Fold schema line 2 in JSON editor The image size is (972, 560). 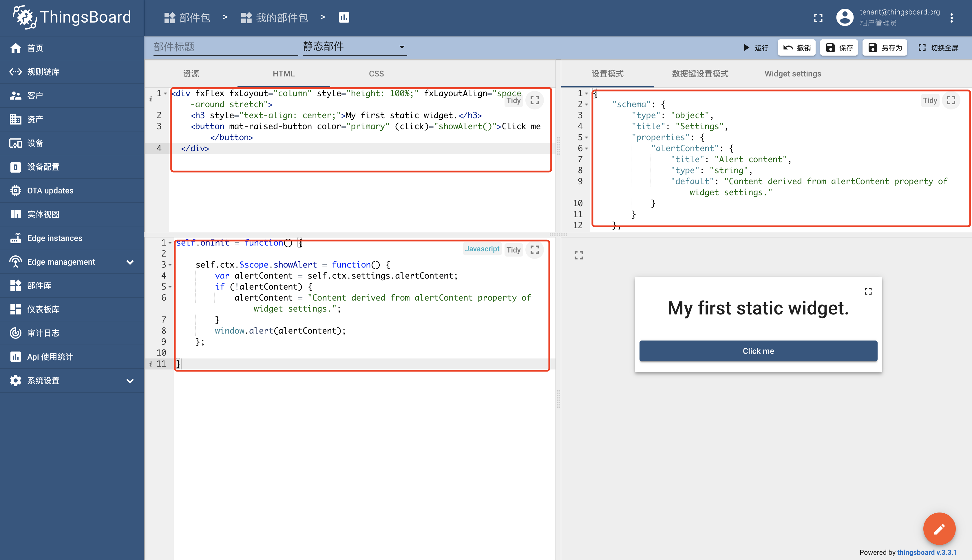pyautogui.click(x=586, y=105)
